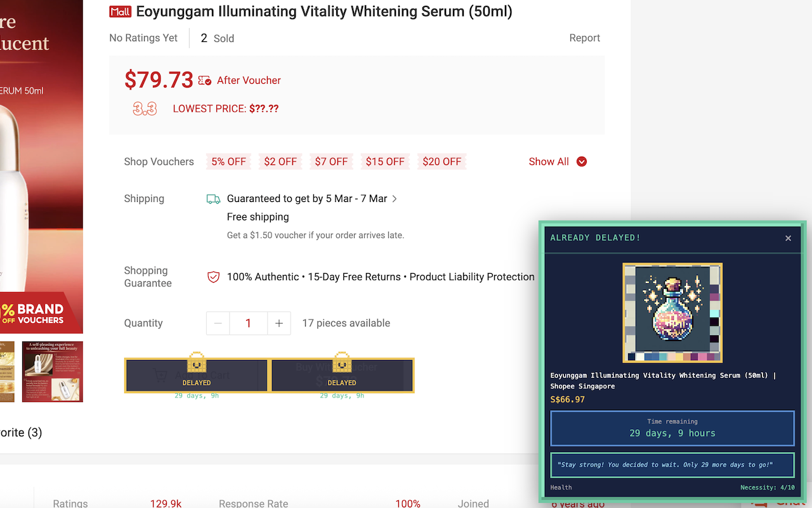The height and width of the screenshot is (508, 812).
Task: Click the Report link
Action: pyautogui.click(x=585, y=37)
